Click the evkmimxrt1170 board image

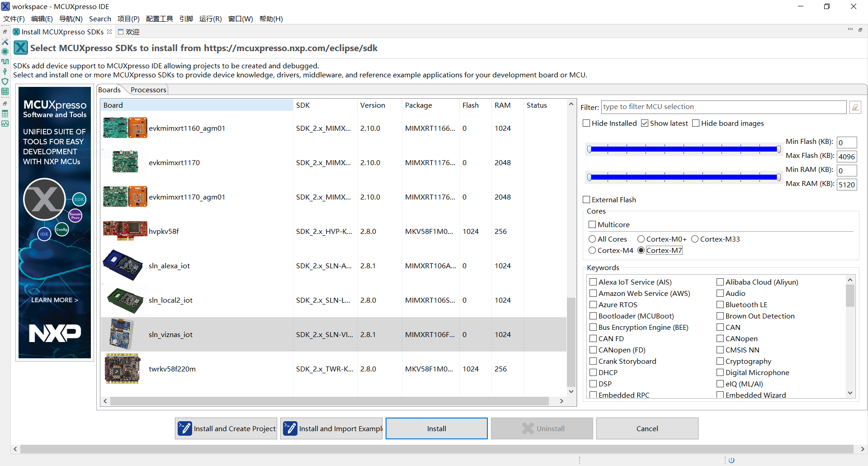pyautogui.click(x=125, y=162)
